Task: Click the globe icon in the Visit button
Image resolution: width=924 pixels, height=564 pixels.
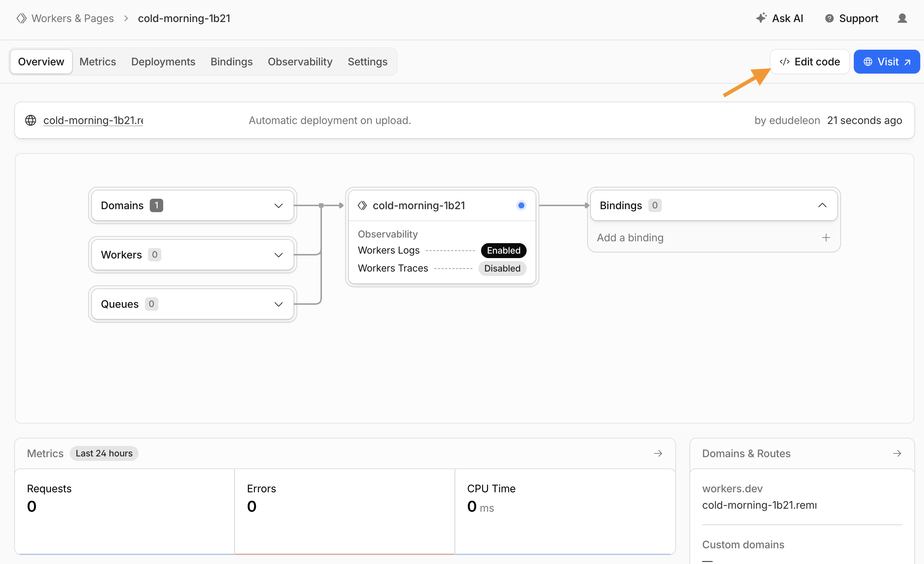Action: point(868,62)
